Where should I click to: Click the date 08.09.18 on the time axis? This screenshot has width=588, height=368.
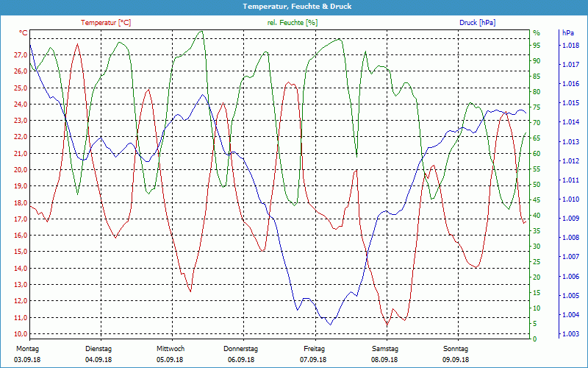[x=384, y=360]
